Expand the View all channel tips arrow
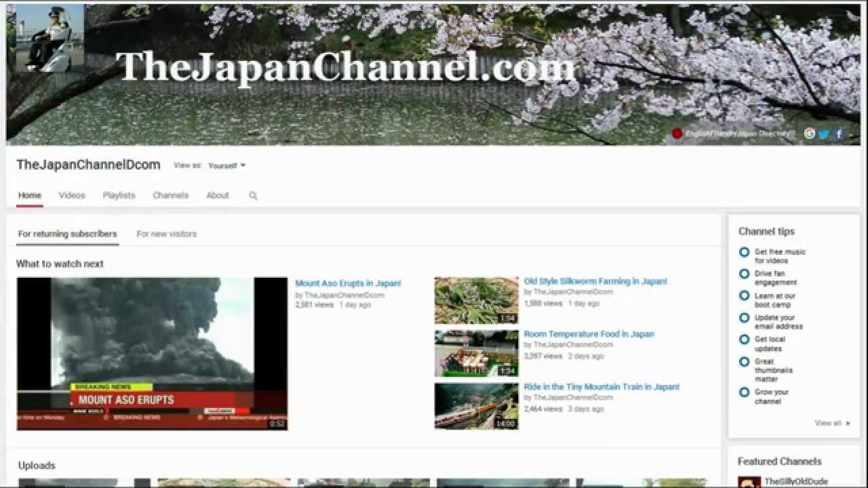Screen dimensions: 868x488 (832, 423)
